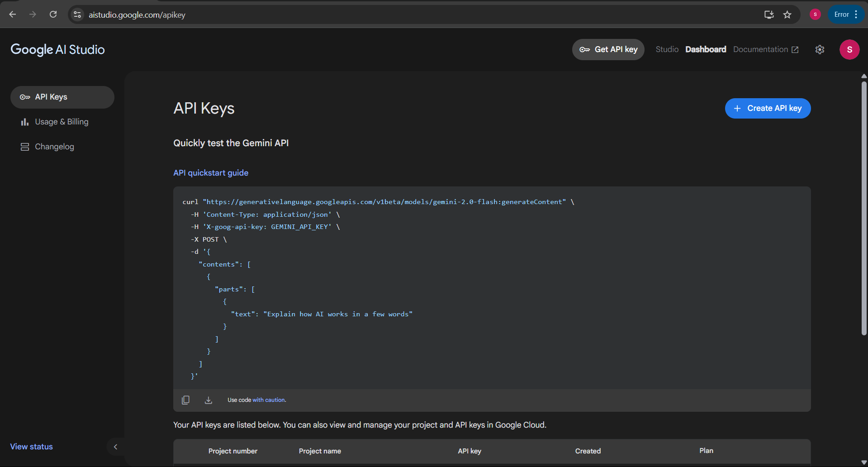Click the '-X POST' code line
This screenshot has height=467, width=868.
(x=209, y=239)
